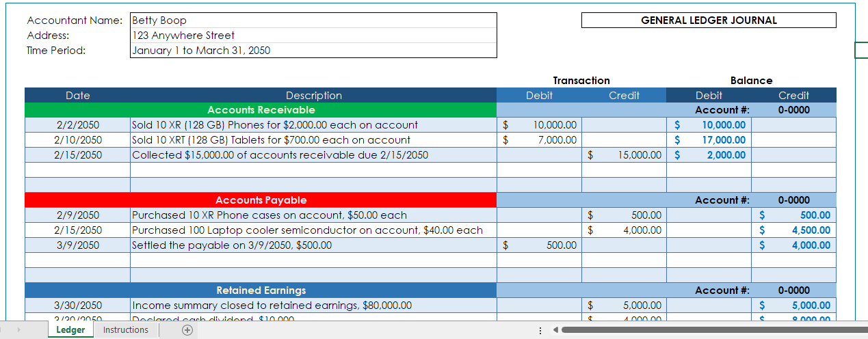Click Accounts Receivable 0-0000 account number
This screenshot has width=868, height=339.
(793, 110)
